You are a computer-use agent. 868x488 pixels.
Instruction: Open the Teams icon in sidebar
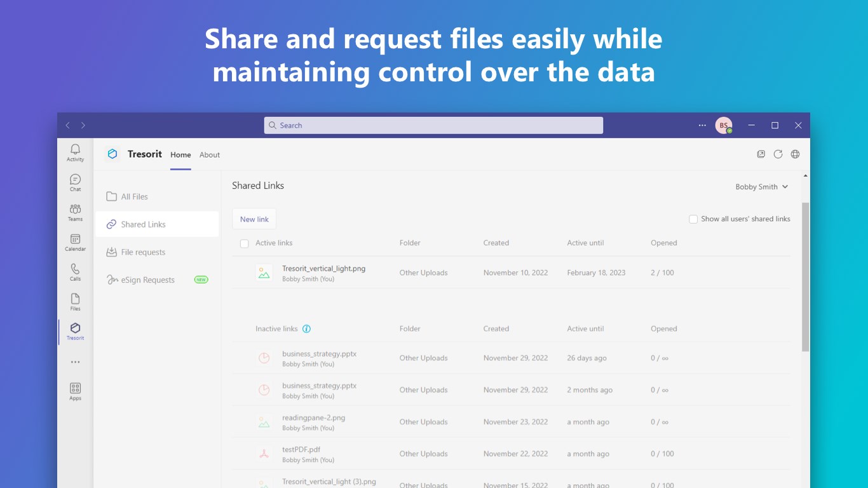click(75, 212)
